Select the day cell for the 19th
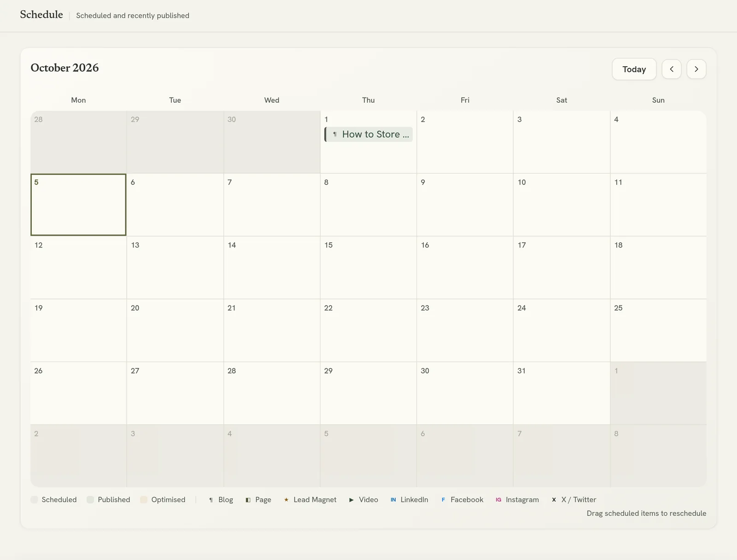The width and height of the screenshot is (737, 560). pyautogui.click(x=78, y=331)
